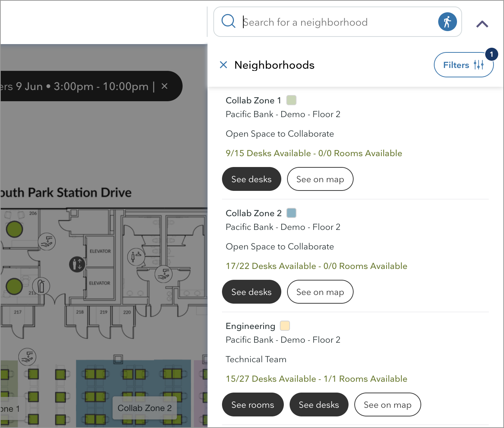This screenshot has width=504, height=428.
Task: Click the magnifying glass search icon
Action: [228, 21]
